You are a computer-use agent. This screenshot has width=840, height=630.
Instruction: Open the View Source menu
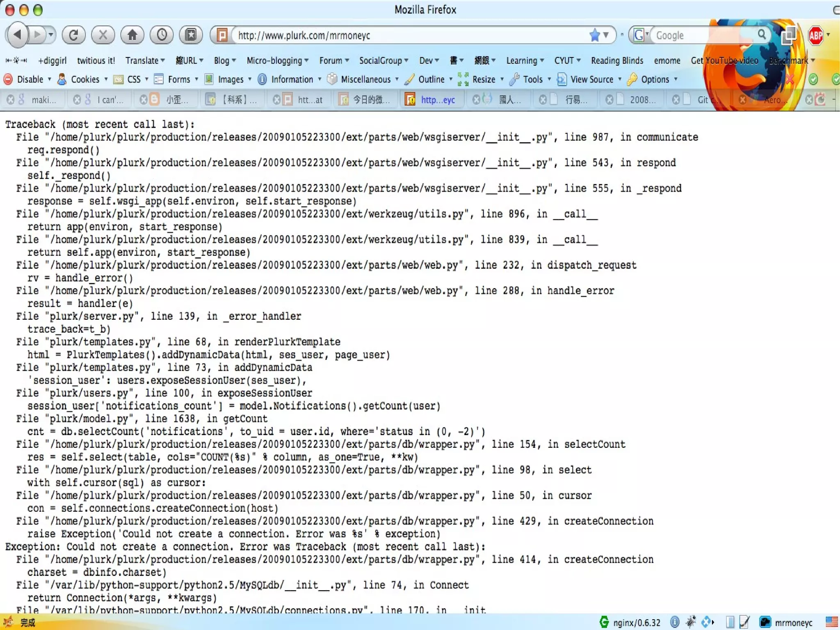(x=591, y=79)
